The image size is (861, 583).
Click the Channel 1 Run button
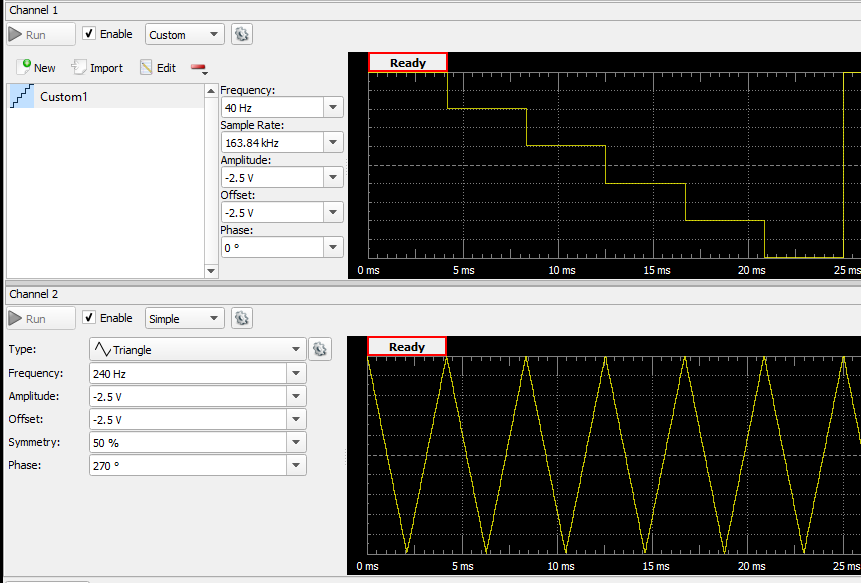pos(41,34)
